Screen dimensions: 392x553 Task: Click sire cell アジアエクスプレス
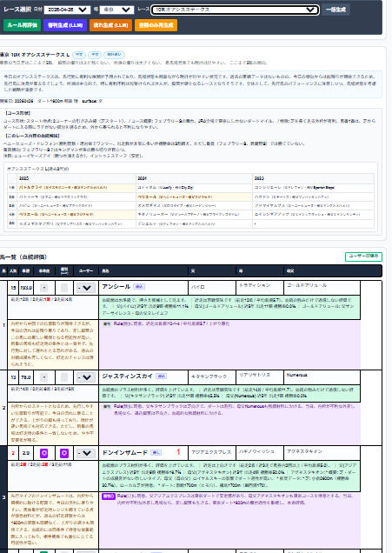[x=211, y=452]
